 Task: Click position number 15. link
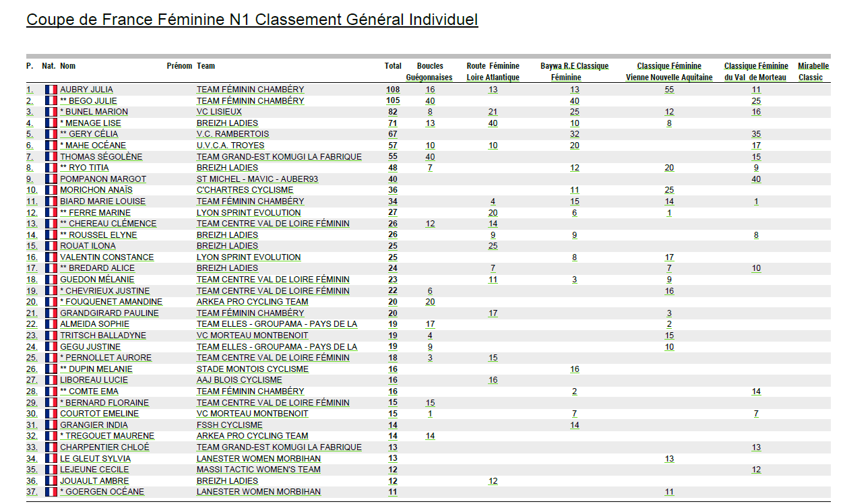coord(32,246)
